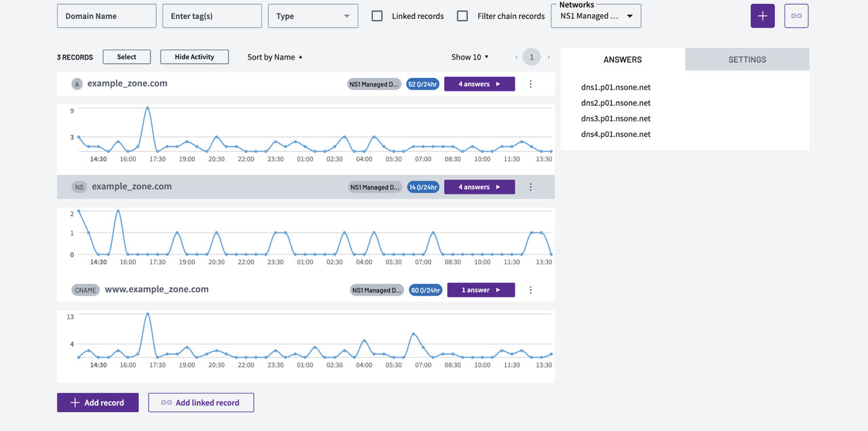The height and width of the screenshot is (431, 868).
Task: Go to previous page arrow
Action: click(517, 58)
